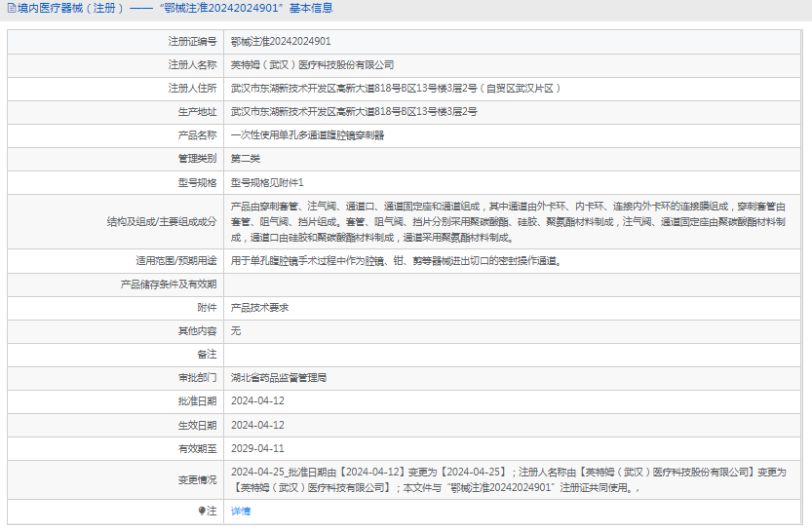Click the 备注 row label
812x531 pixels.
pos(207,355)
